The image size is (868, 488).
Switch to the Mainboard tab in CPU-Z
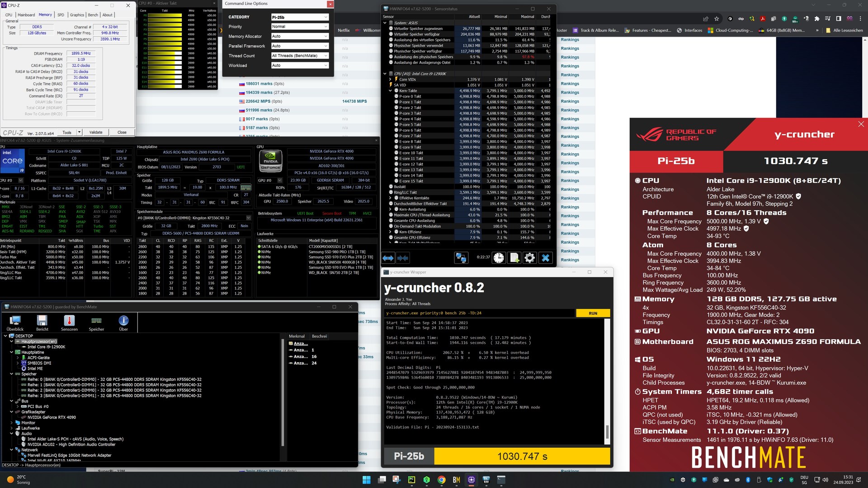(26, 15)
